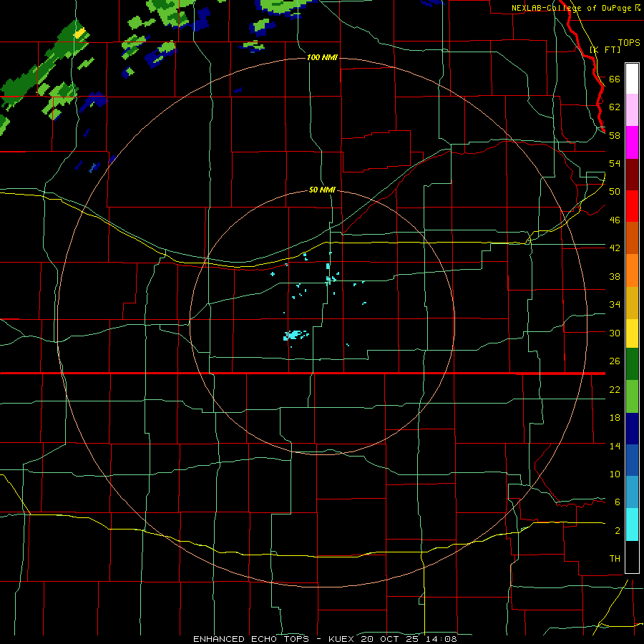Click the orange swatch between 42 and 38
This screenshot has width=644, height=644.
click(x=632, y=270)
